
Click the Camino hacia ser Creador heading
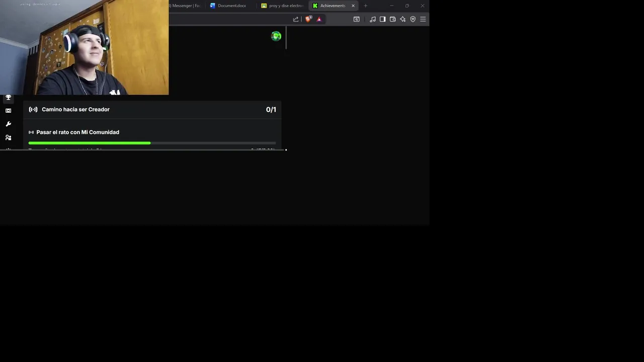[x=75, y=109]
